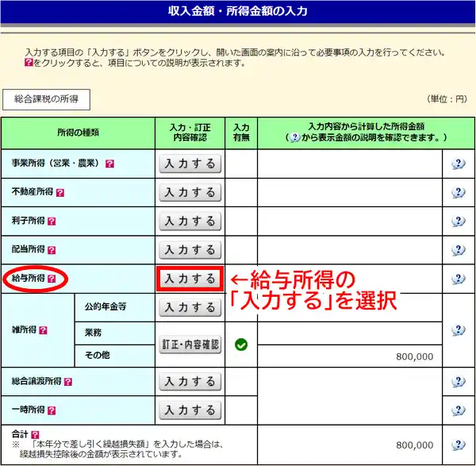
Task: Click 入力する for 総合譲渡所得
Action: (190, 382)
